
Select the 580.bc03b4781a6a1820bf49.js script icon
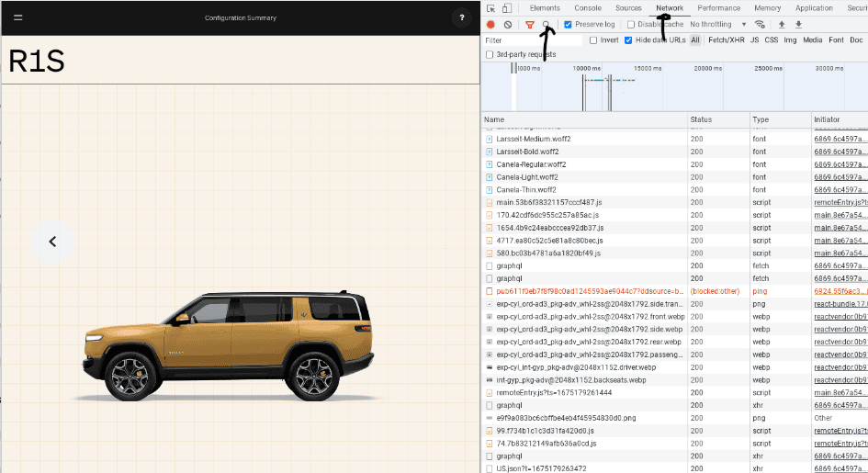(x=490, y=253)
